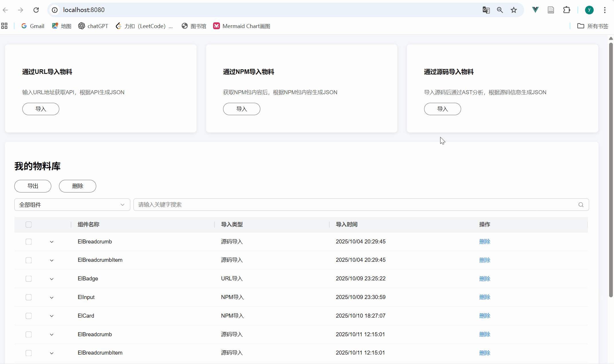Screen dimensions: 614x364
Task: Focus the 请输入关键字搜索 input field
Action: pyautogui.click(x=355, y=205)
